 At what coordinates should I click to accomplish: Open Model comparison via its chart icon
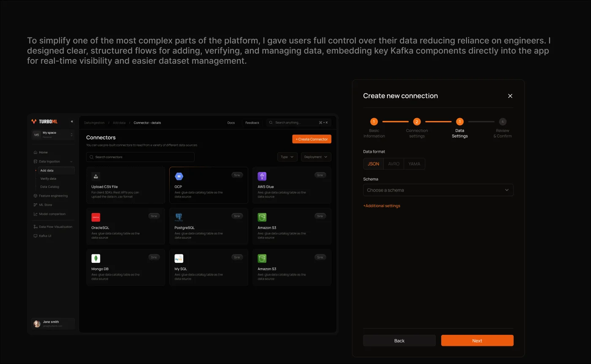[35, 214]
